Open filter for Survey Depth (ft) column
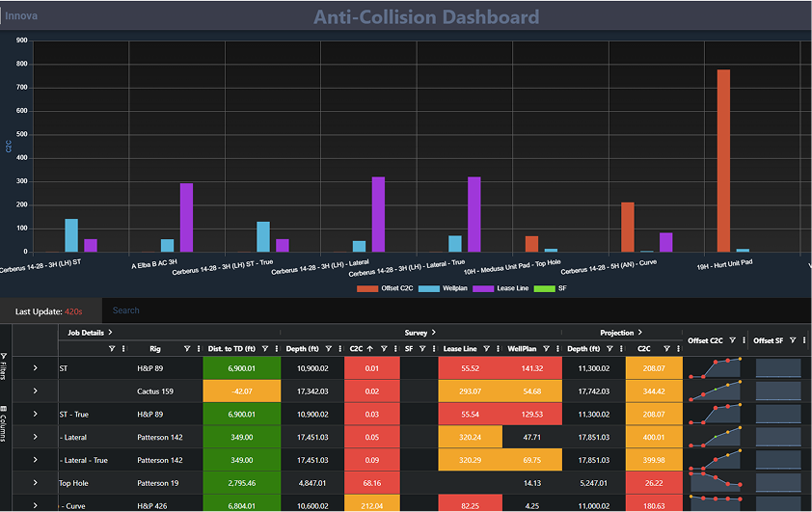Image resolution: width=812 pixels, height=512 pixels. pyautogui.click(x=329, y=349)
